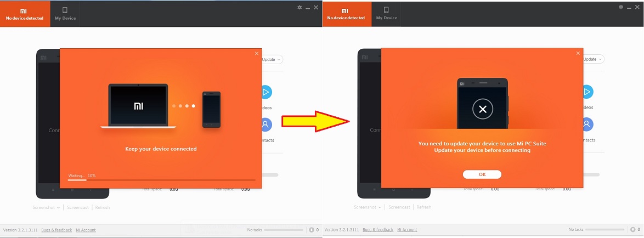Click Refresh in the right window

pyautogui.click(x=423, y=207)
